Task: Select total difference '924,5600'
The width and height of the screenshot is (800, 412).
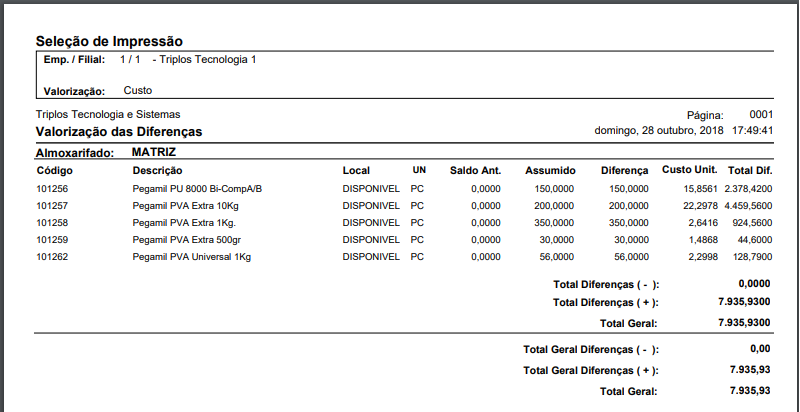Action: [755, 223]
